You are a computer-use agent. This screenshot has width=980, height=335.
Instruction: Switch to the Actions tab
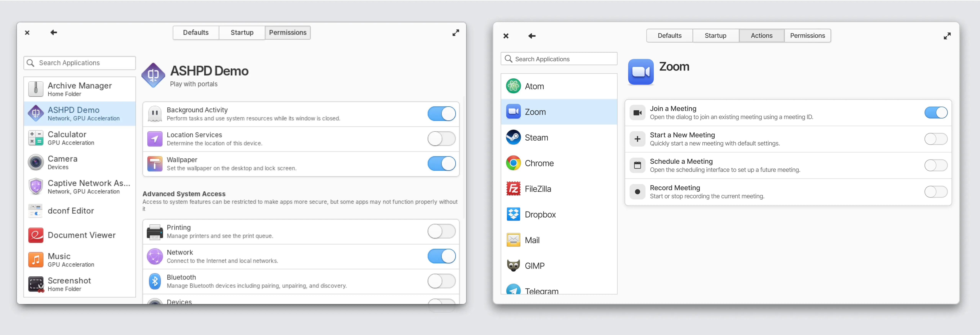[761, 36]
